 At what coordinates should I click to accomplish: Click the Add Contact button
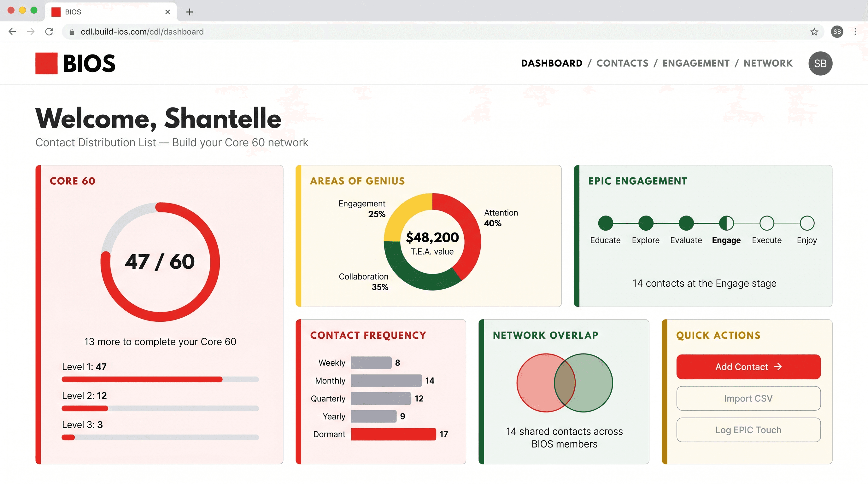click(748, 366)
